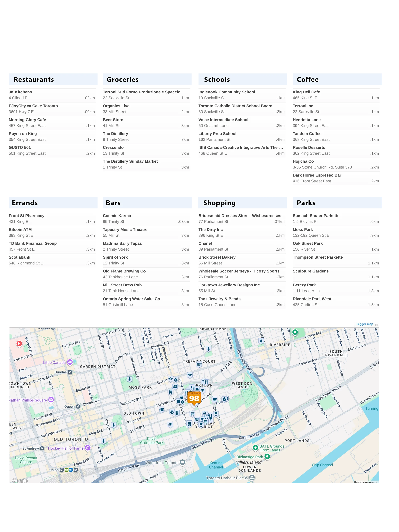The height and width of the screenshot is (532, 399).
Task: Click Report a map error link
Action: [366, 482]
